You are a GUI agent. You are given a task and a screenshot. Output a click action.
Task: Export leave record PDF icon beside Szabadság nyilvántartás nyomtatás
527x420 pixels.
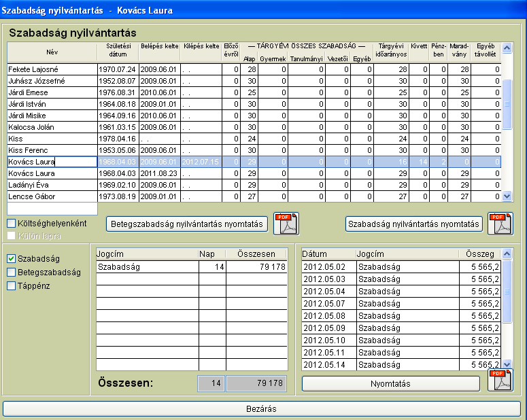point(500,224)
